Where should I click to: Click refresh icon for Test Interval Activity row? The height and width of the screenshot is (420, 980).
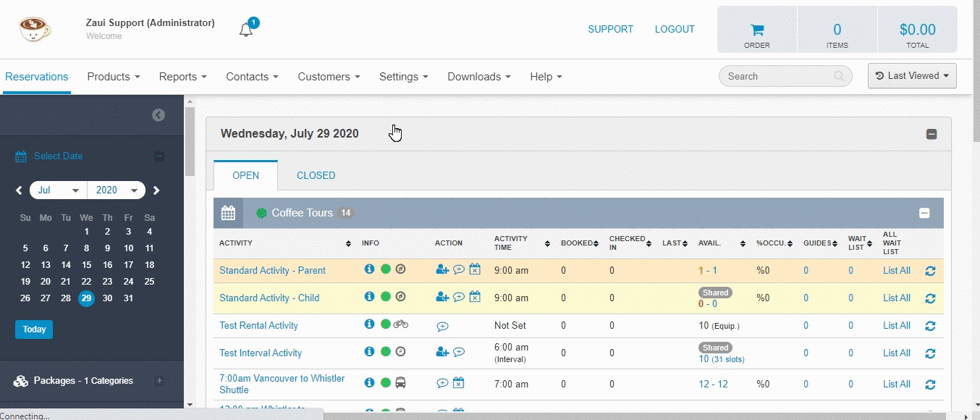(x=931, y=353)
